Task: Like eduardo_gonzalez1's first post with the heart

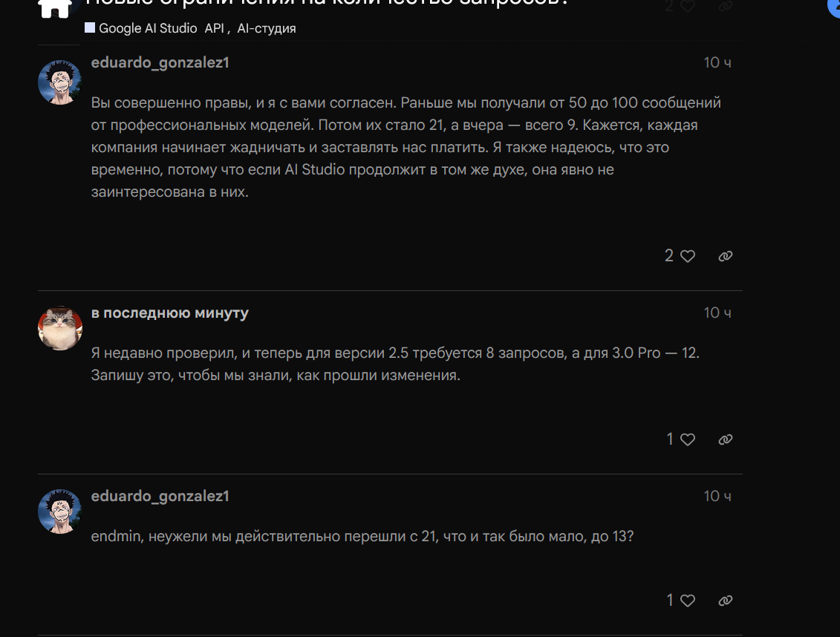Action: pos(688,256)
